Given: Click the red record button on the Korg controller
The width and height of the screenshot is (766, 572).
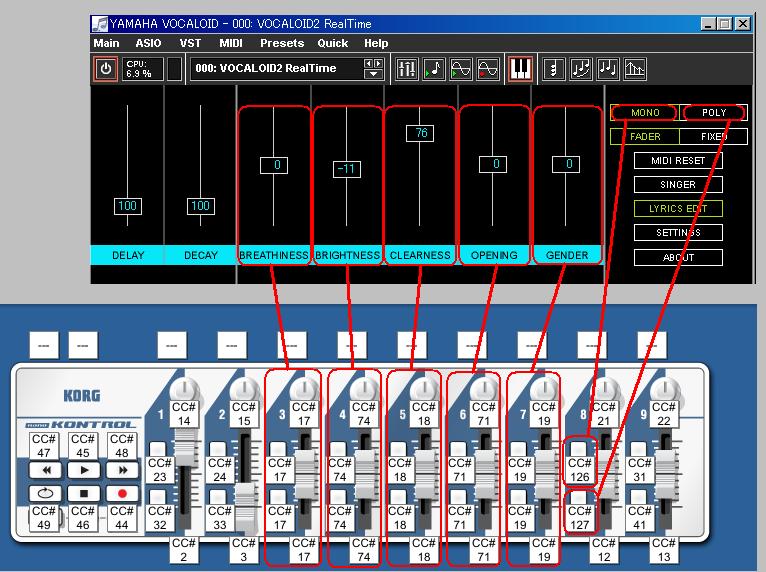Looking at the screenshot, I should [x=123, y=493].
